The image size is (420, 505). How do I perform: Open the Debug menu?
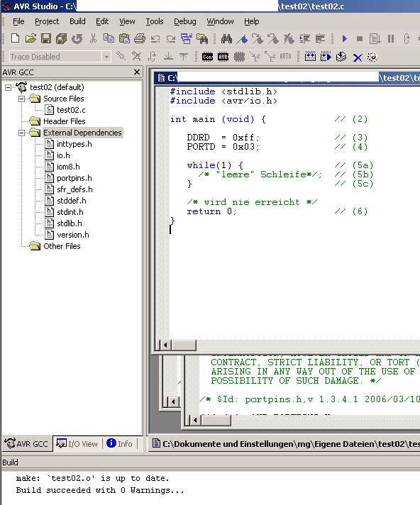185,21
